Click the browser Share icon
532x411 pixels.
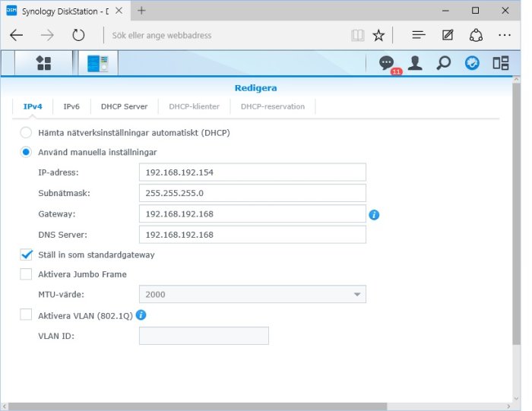(476, 35)
